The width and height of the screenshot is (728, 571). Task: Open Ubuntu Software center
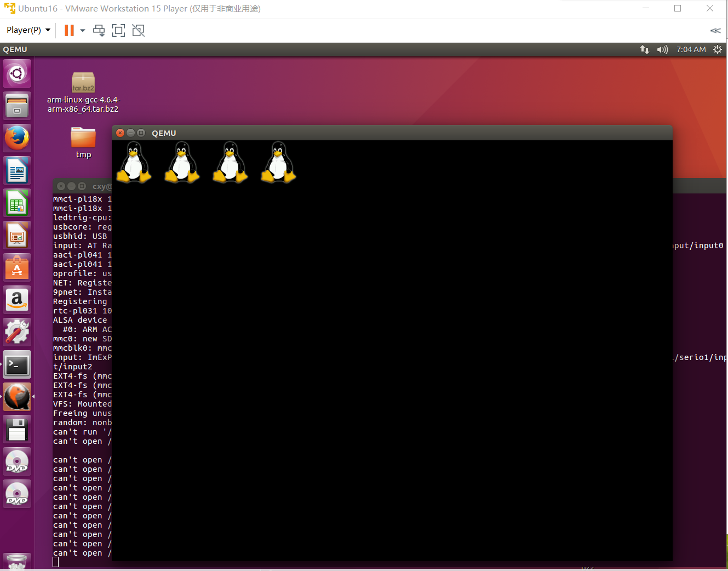coord(17,267)
